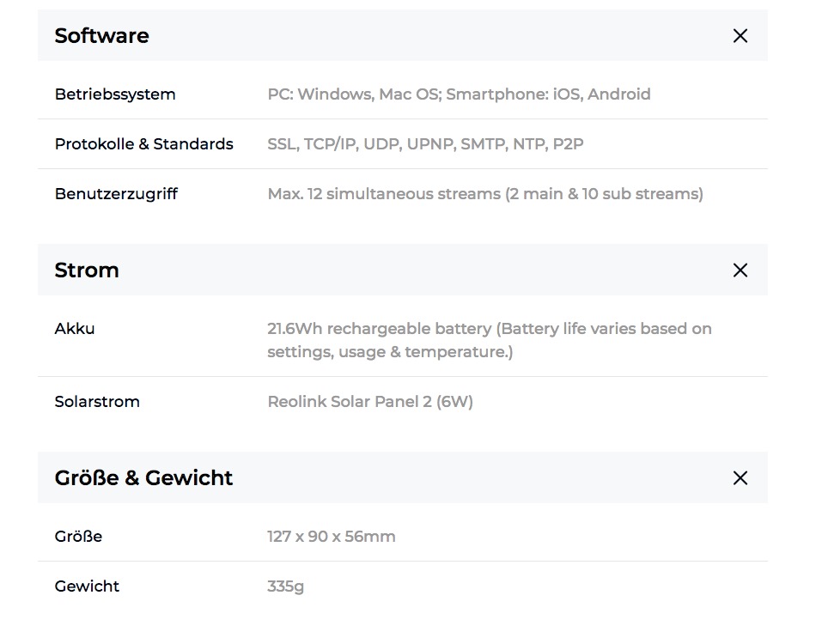Collapse the Strom section with X icon
822x644 pixels.
(740, 270)
